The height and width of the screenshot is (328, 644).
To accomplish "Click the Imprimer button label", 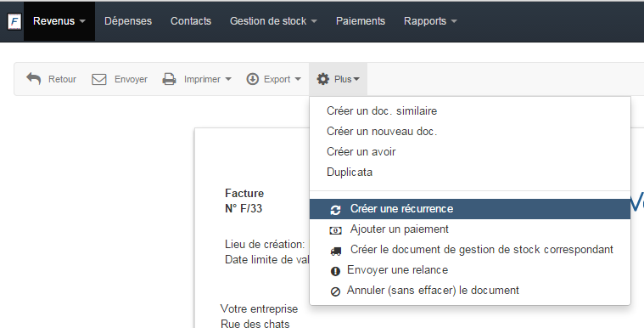I will click(202, 79).
